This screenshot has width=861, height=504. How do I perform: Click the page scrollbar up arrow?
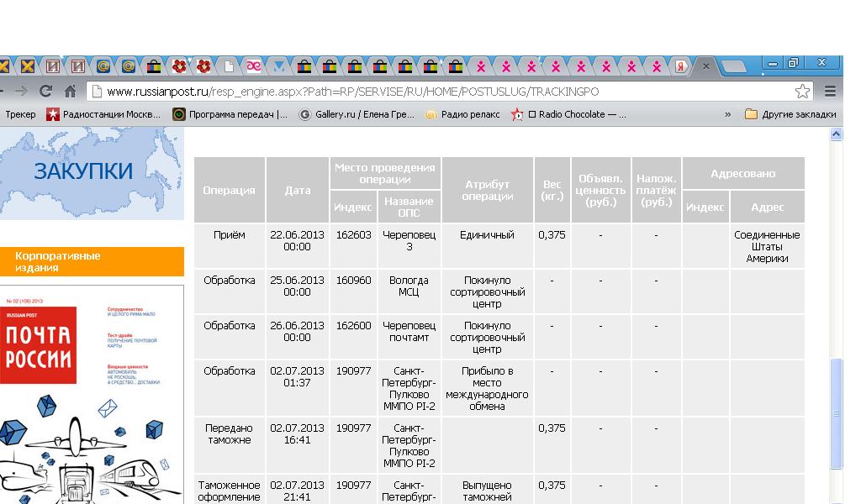point(836,134)
